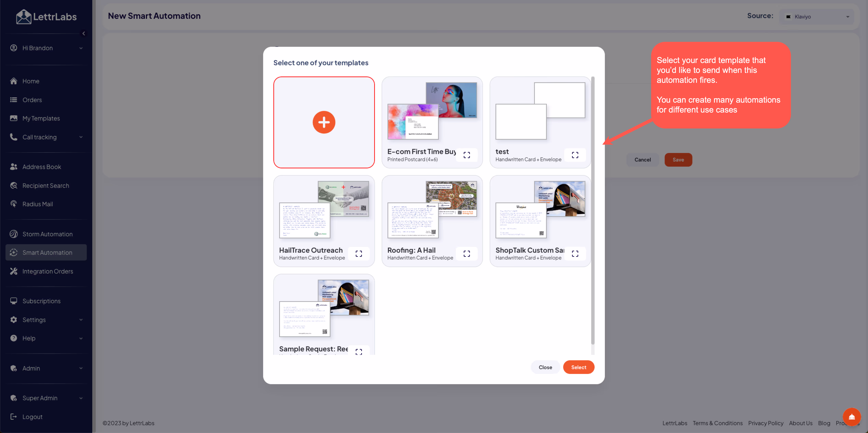Viewport: 868px width, 433px height.
Task: Click the Orders list icon
Action: (x=13, y=100)
